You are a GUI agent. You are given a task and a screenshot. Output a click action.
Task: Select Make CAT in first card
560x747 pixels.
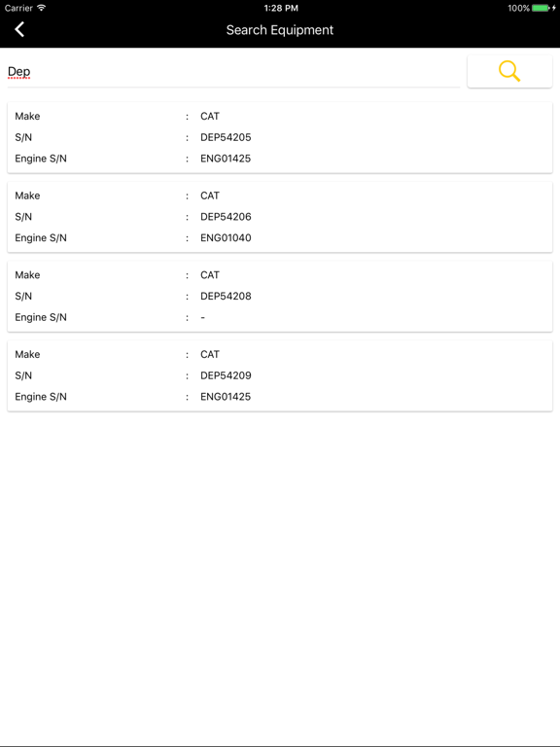[210, 117]
